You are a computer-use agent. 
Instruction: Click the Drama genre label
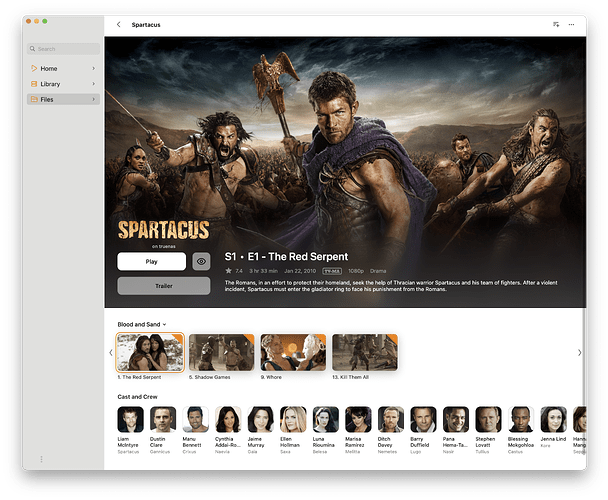pyautogui.click(x=378, y=271)
